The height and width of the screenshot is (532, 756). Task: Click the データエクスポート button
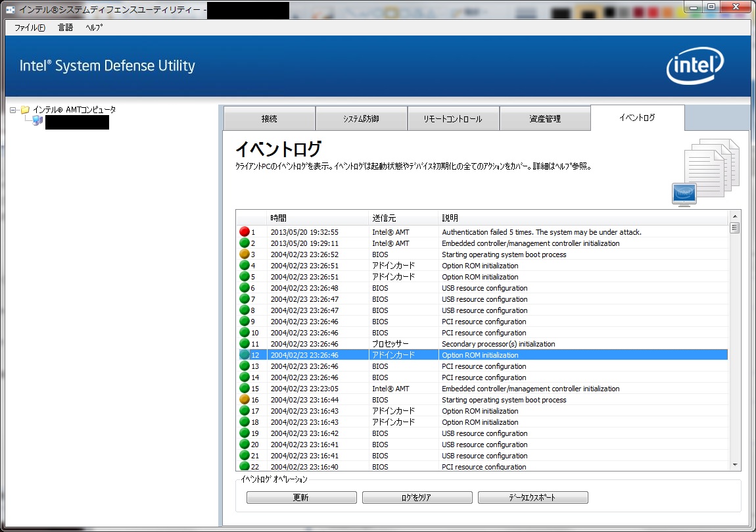click(532, 497)
